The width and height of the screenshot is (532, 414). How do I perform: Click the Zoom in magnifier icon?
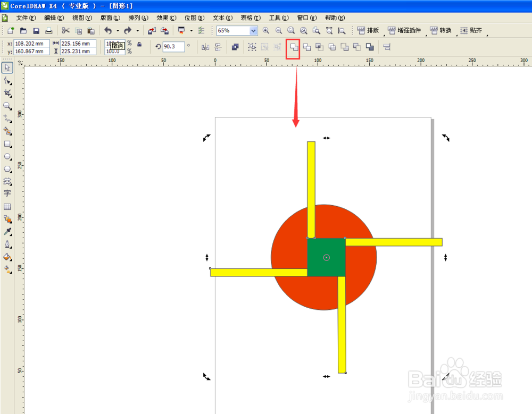tap(266, 30)
